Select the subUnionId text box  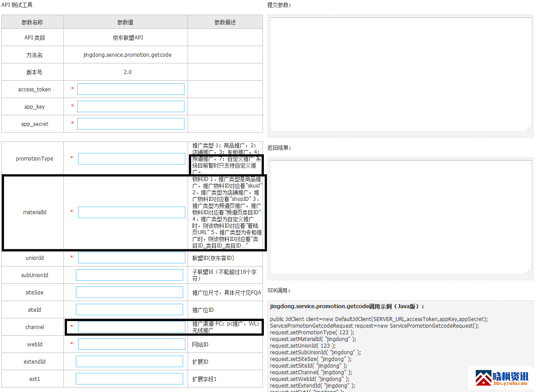(x=129, y=275)
